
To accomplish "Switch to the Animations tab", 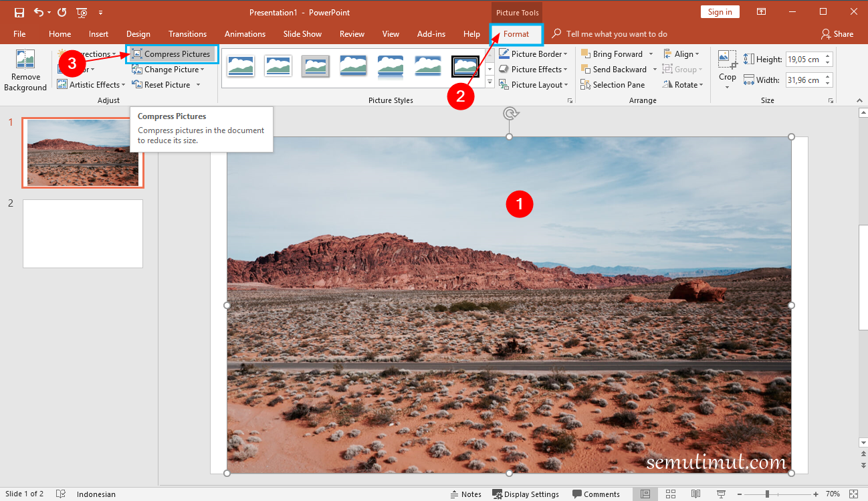I will (245, 34).
